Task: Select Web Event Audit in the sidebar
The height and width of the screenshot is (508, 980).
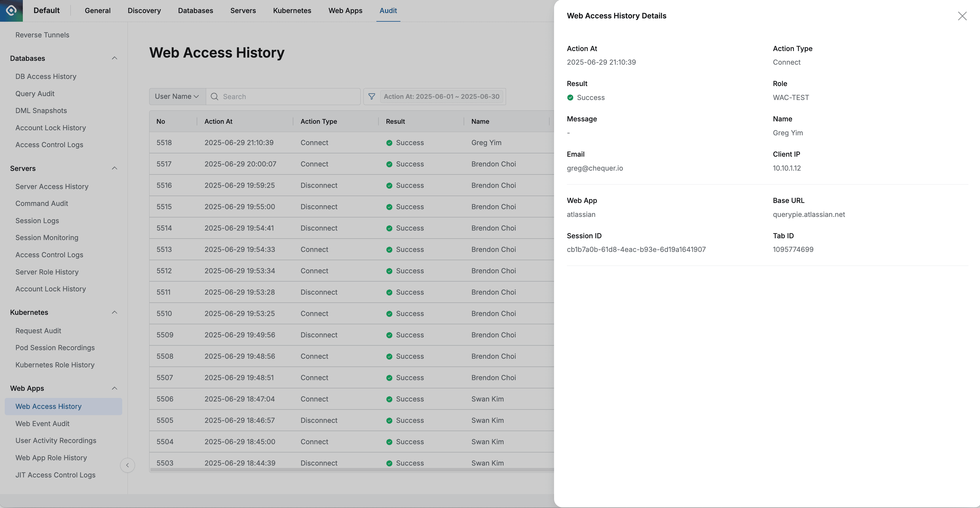Action: pos(42,423)
